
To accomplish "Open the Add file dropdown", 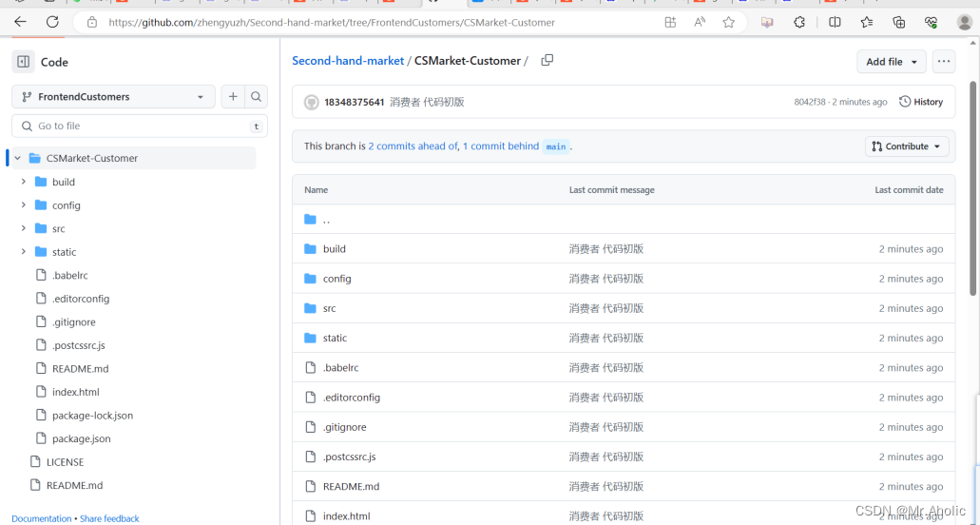I will 892,62.
